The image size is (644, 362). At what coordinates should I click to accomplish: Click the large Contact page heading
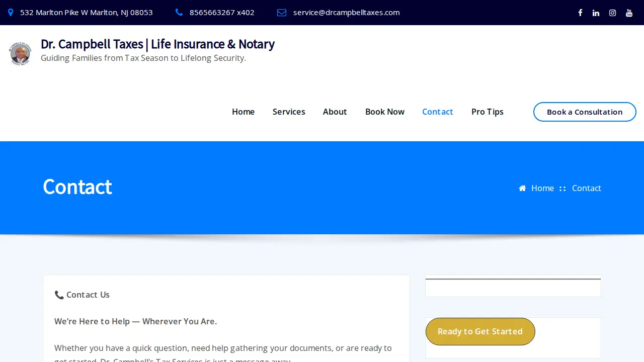[77, 187]
